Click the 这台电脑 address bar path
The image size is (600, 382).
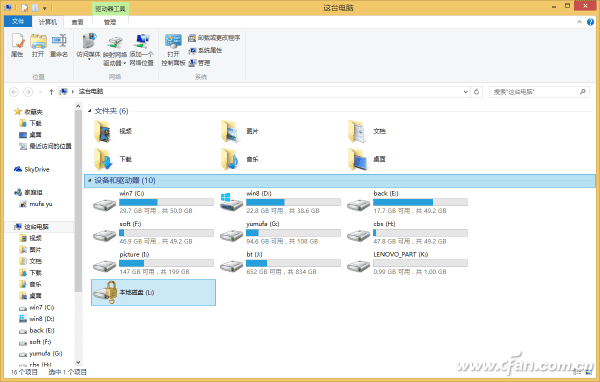coord(91,91)
